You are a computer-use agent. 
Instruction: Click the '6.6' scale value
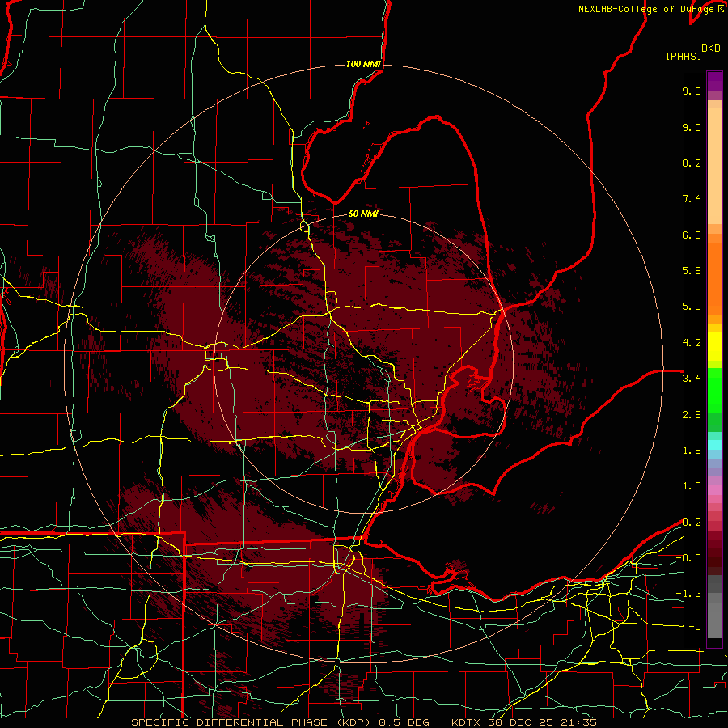(692, 235)
